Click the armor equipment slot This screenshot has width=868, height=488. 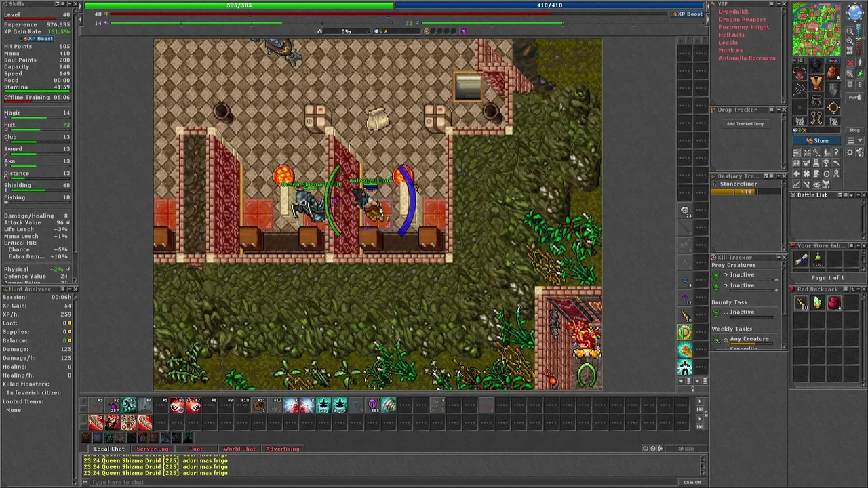816,83
